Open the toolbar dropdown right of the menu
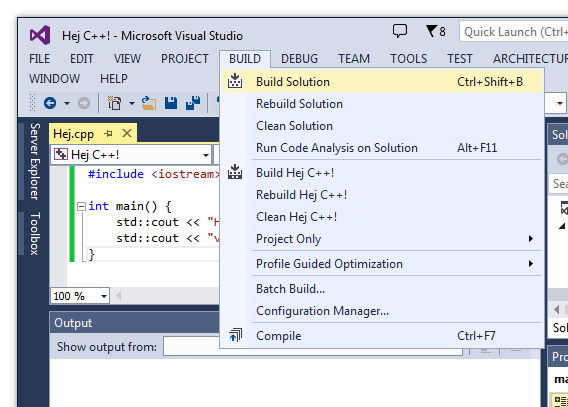This screenshot has width=568, height=407. [560, 103]
